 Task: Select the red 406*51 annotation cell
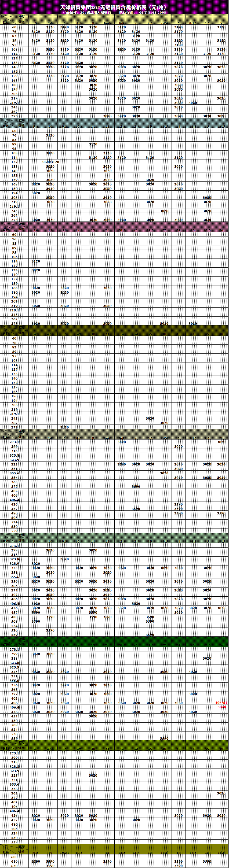(x=221, y=703)
